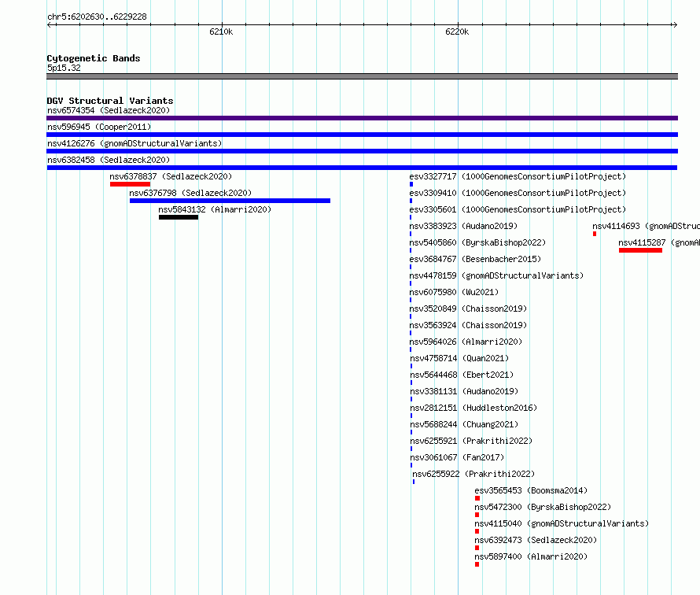Click the blue bar under nsv4126276

coord(362,151)
